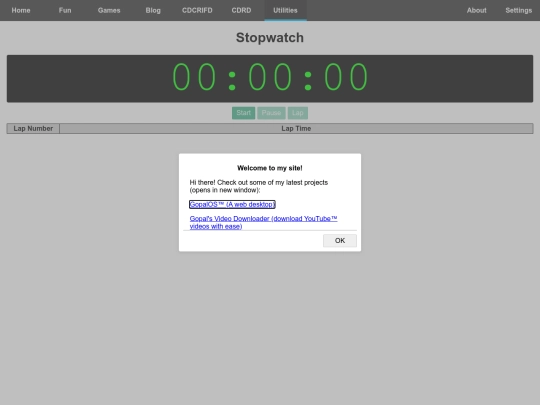
Task: Record a lap with Lap button
Action: [x=298, y=113]
